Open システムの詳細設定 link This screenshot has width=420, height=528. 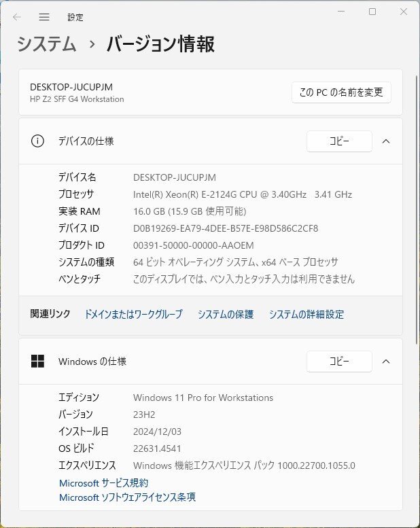[306, 314]
